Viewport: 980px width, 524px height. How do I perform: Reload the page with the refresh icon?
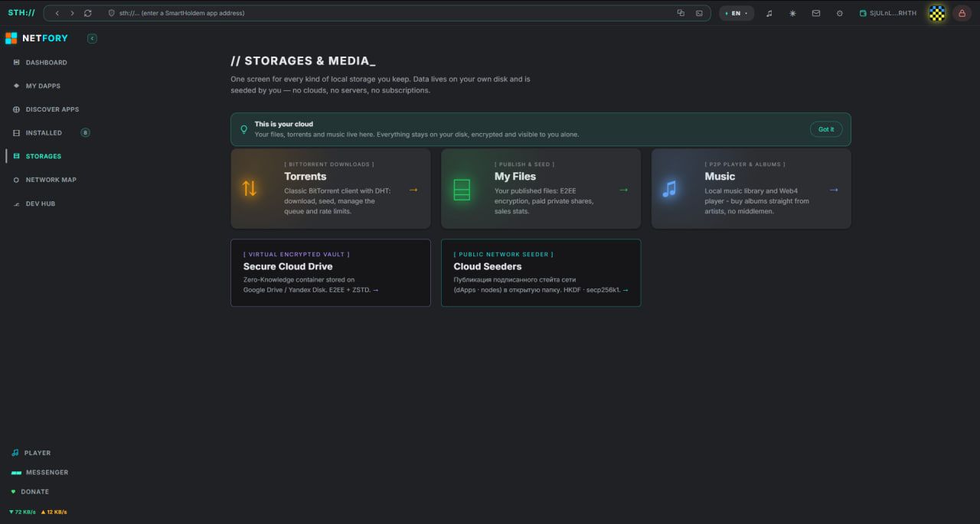click(x=88, y=13)
